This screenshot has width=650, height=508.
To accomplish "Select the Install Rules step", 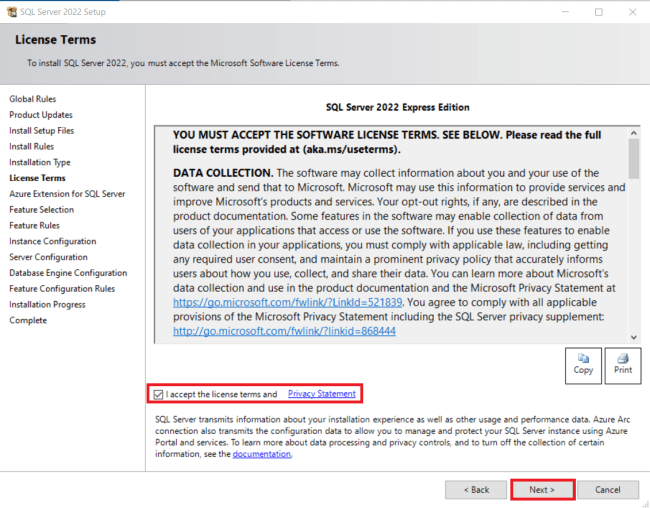I will tap(32, 146).
